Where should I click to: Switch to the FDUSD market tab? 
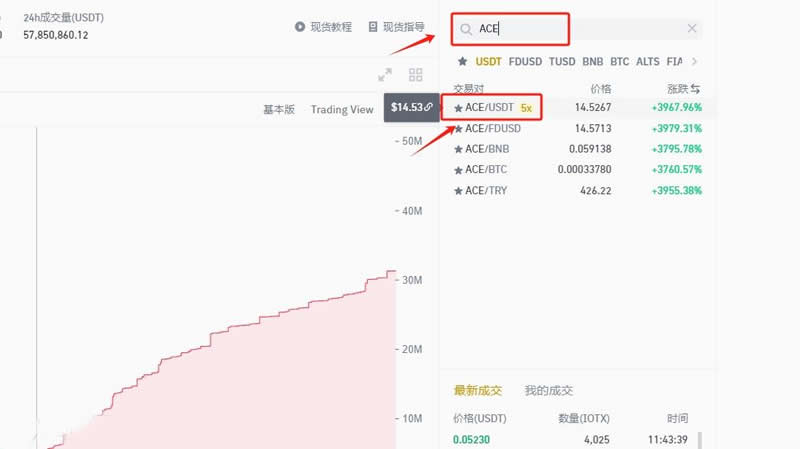[525, 61]
